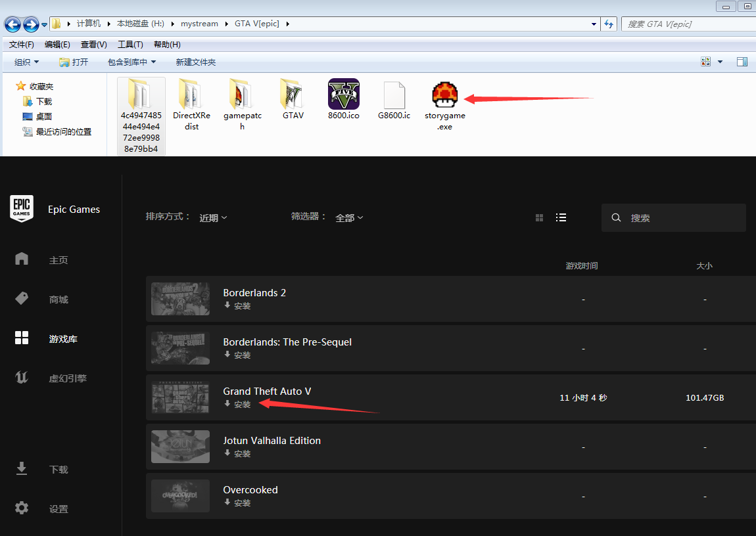Open the 工具(T) menu

tap(130, 44)
